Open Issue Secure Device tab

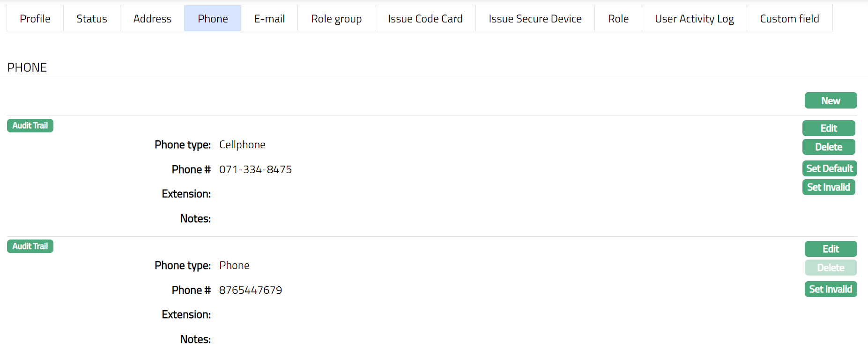tap(535, 19)
